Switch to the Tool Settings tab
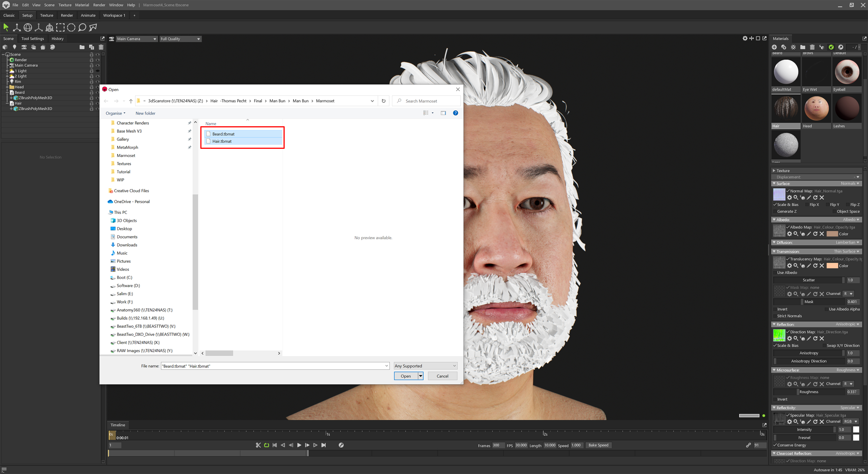The height and width of the screenshot is (474, 868). (x=33, y=38)
